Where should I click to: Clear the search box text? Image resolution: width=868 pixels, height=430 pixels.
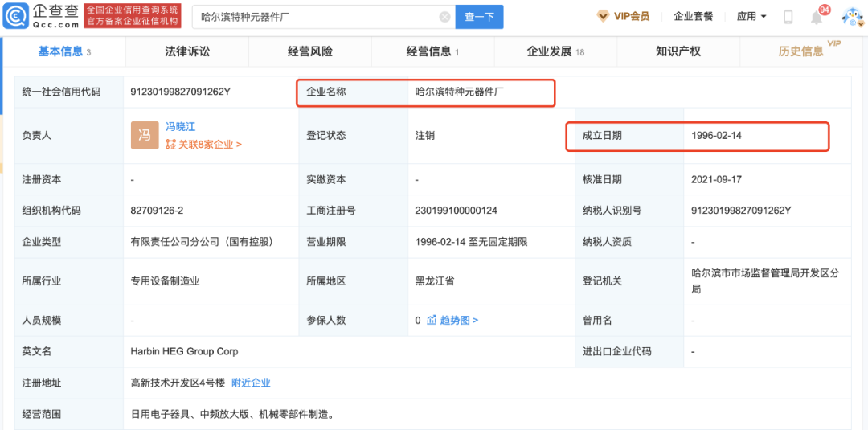click(444, 17)
